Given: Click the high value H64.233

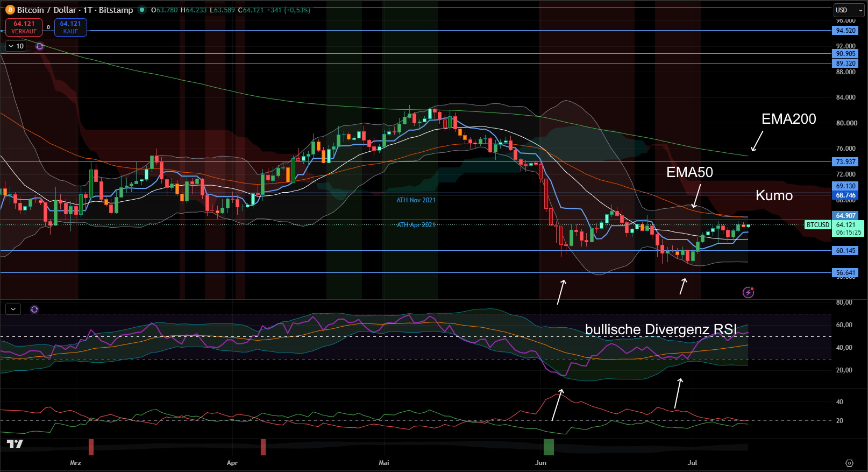Looking at the screenshot, I should pos(193,10).
